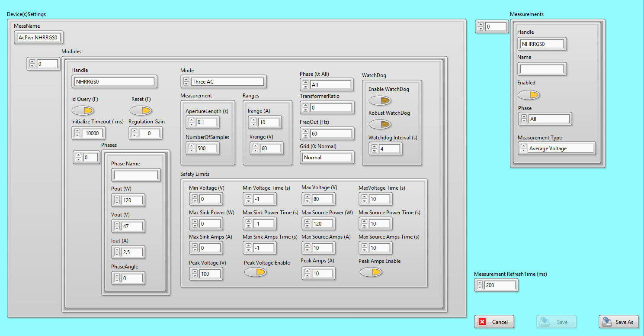Click the Max Sink Power (W) value field
Viewport: 644px width, 336px height.
(210, 224)
